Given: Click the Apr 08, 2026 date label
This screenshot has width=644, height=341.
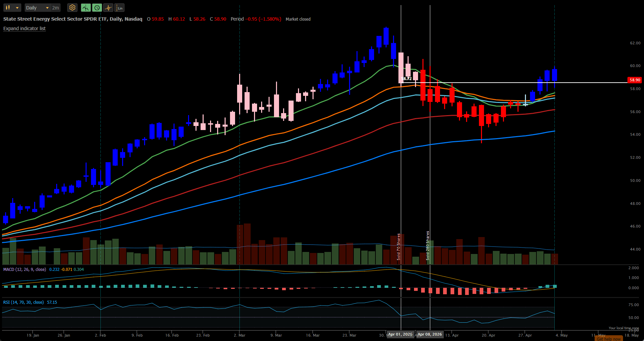Looking at the screenshot, I should click(x=430, y=334).
